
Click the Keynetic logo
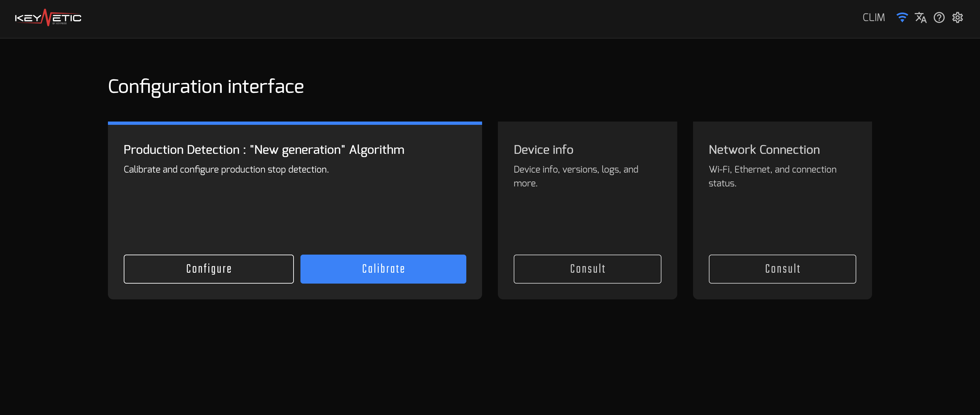(x=48, y=17)
